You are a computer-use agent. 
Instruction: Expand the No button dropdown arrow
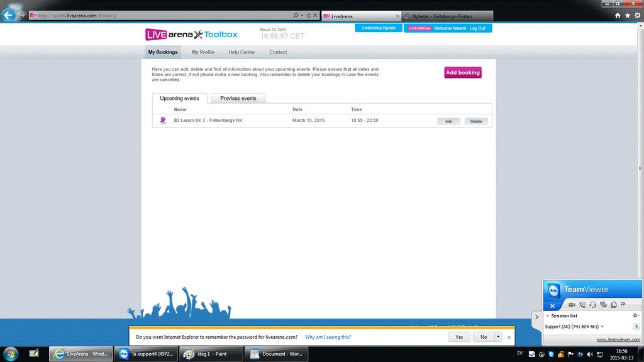coord(498,337)
